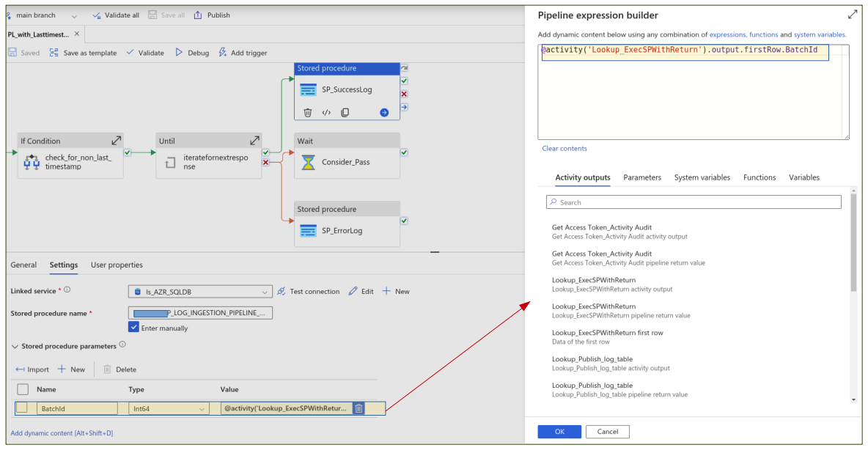Click the blue arrow on SP_SuccessLog
The width and height of the screenshot is (868, 453).
click(x=384, y=112)
